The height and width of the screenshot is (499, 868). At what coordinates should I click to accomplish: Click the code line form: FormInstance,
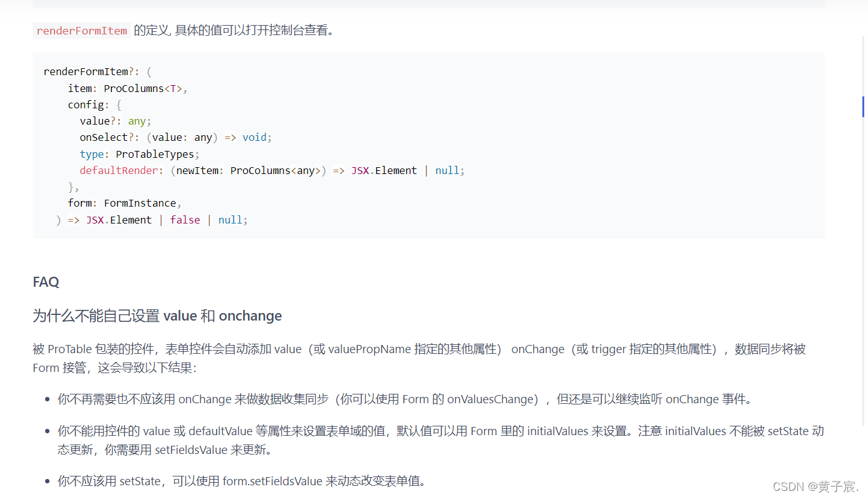coord(125,203)
